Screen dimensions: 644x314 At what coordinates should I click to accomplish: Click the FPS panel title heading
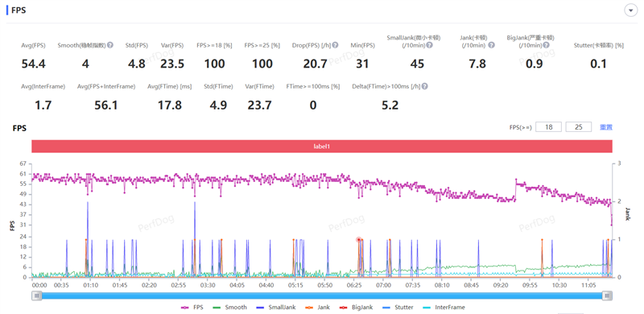pyautogui.click(x=19, y=10)
